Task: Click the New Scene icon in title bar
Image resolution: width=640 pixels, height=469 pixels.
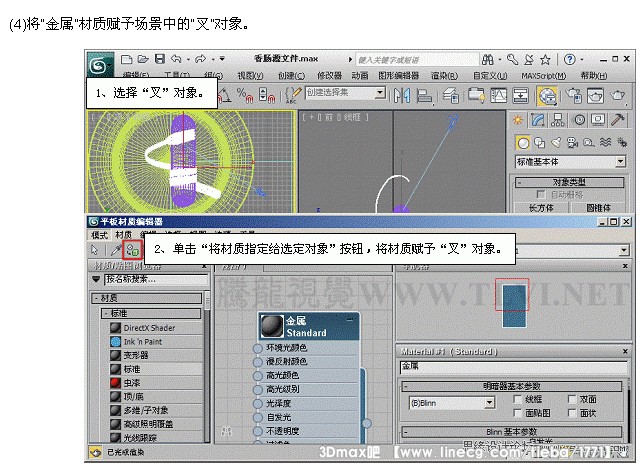Action: pos(127,59)
